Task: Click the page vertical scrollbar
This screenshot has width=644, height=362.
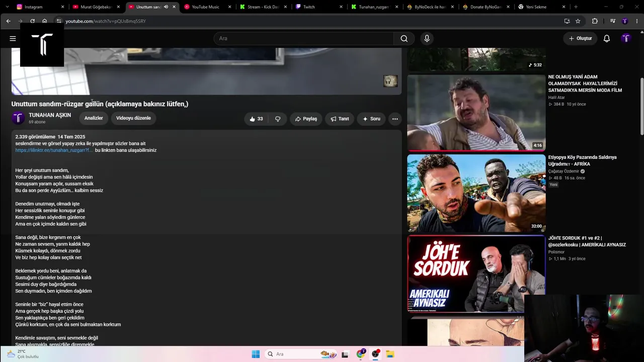Action: pos(641,106)
